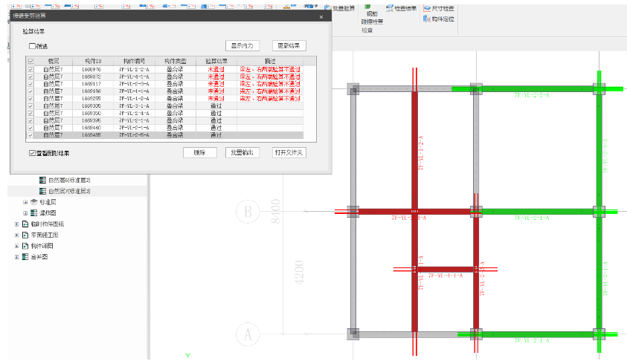627x364 pixels.
Task: Click the 显示内力 button
Action: pyautogui.click(x=245, y=46)
